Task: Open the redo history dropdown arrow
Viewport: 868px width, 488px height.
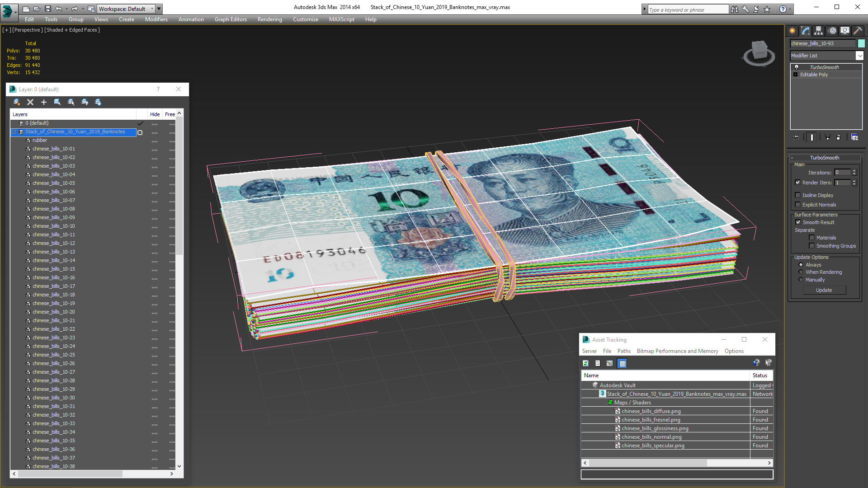Action: [x=82, y=9]
